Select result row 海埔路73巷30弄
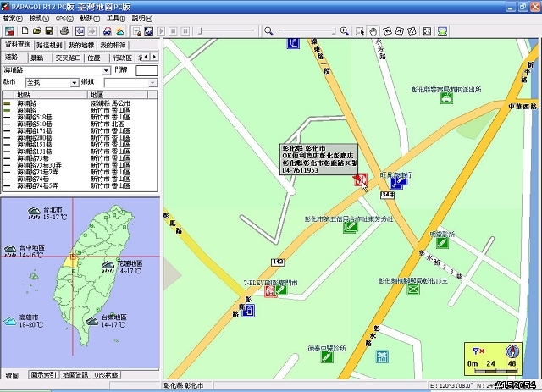Image resolution: width=542 pixels, height=392 pixels. 80,165
